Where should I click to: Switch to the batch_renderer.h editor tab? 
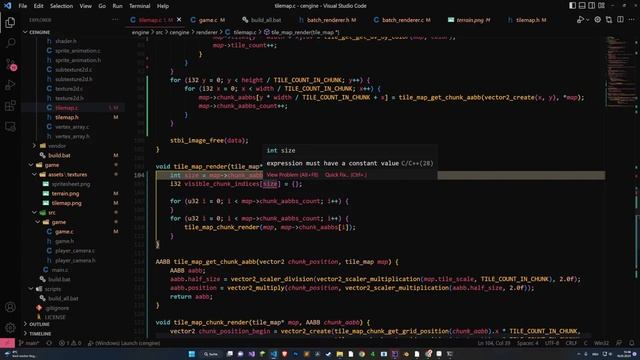(327, 20)
